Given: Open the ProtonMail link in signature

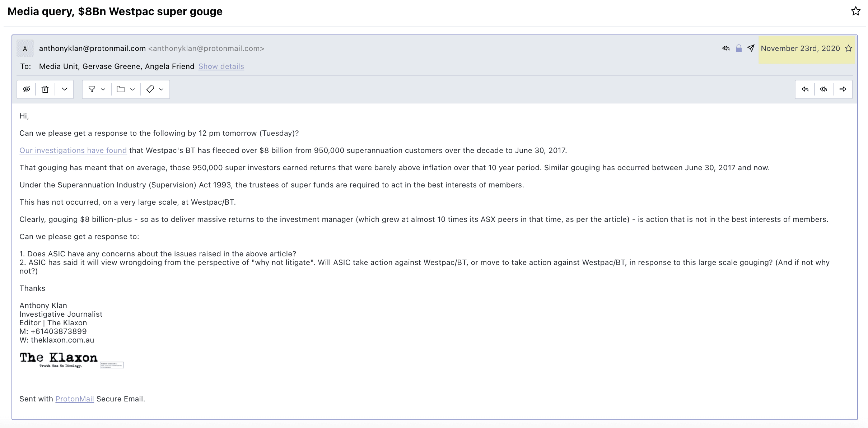Looking at the screenshot, I should tap(75, 399).
